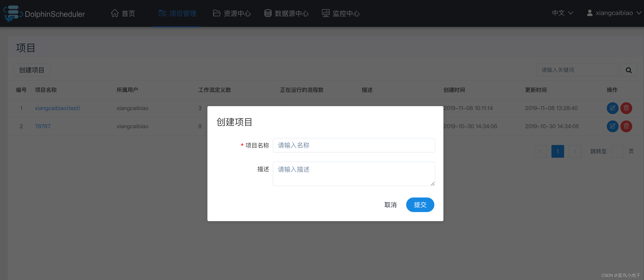Go to next page with right chevron

point(575,151)
